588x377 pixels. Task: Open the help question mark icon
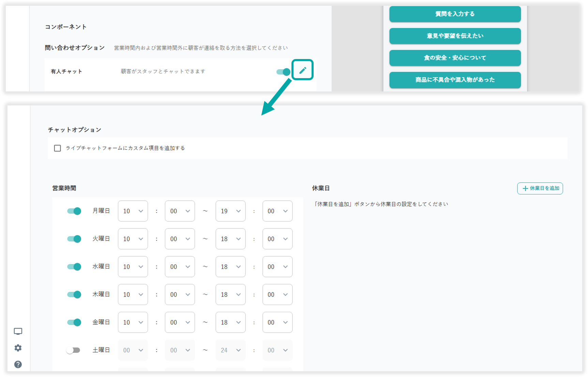(18, 364)
